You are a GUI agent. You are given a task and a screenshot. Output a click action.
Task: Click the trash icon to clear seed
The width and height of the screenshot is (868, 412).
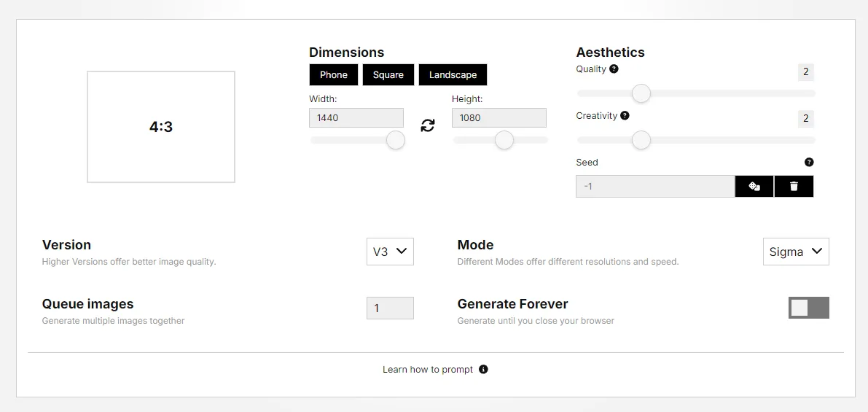pyautogui.click(x=794, y=187)
